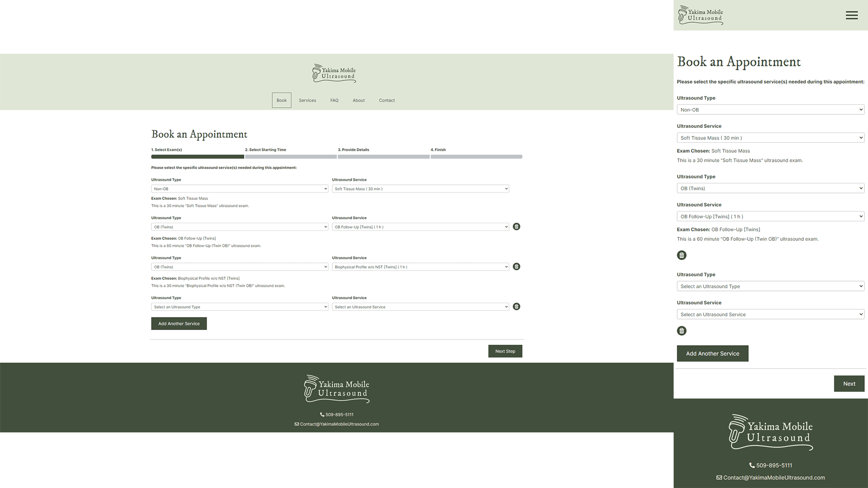Click the mobile header Yakima logo
Image resolution: width=868 pixels, height=488 pixels.
(x=700, y=15)
